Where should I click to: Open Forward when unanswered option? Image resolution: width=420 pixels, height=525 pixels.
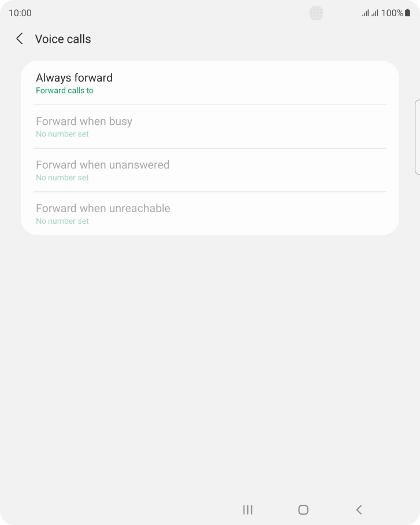click(102, 165)
